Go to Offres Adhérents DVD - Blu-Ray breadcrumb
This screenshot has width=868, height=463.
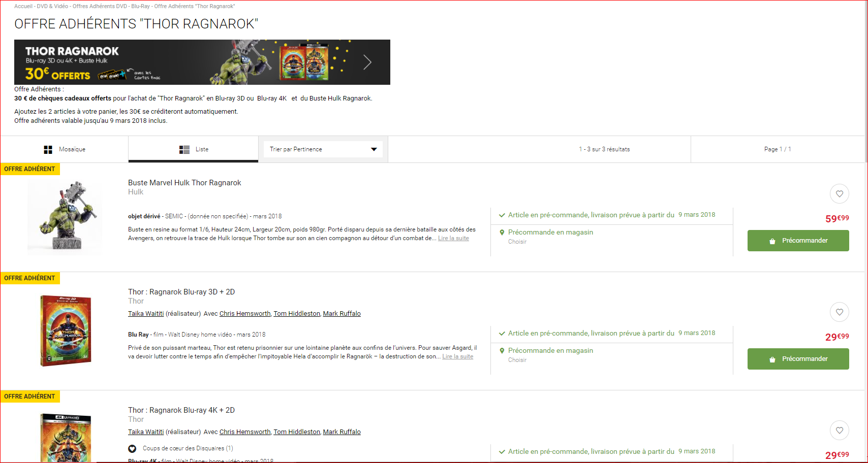point(111,6)
